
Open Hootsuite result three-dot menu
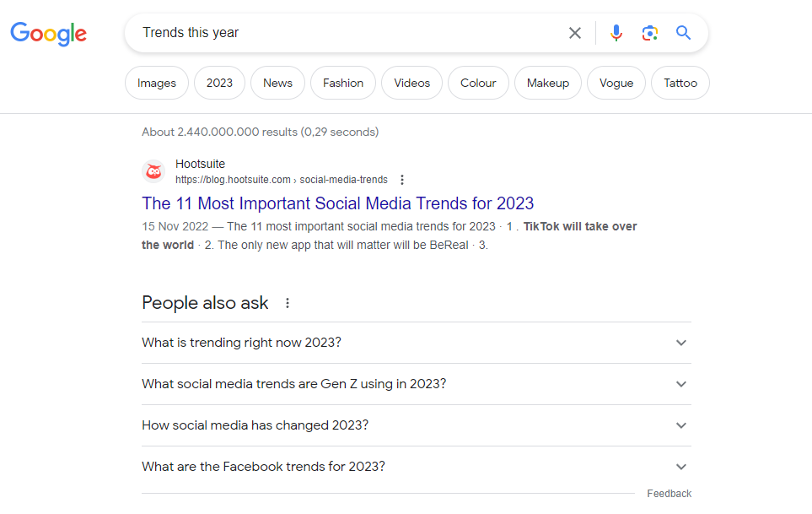(402, 180)
